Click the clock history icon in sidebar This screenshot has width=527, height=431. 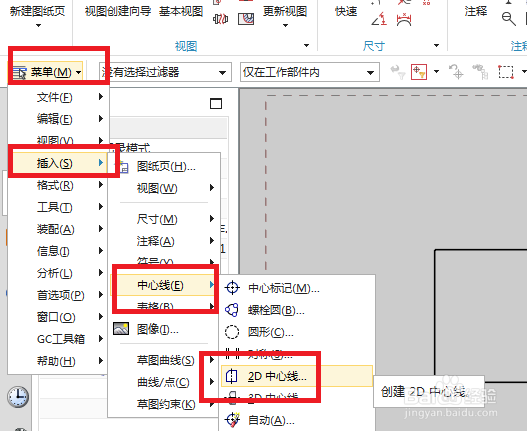click(18, 397)
